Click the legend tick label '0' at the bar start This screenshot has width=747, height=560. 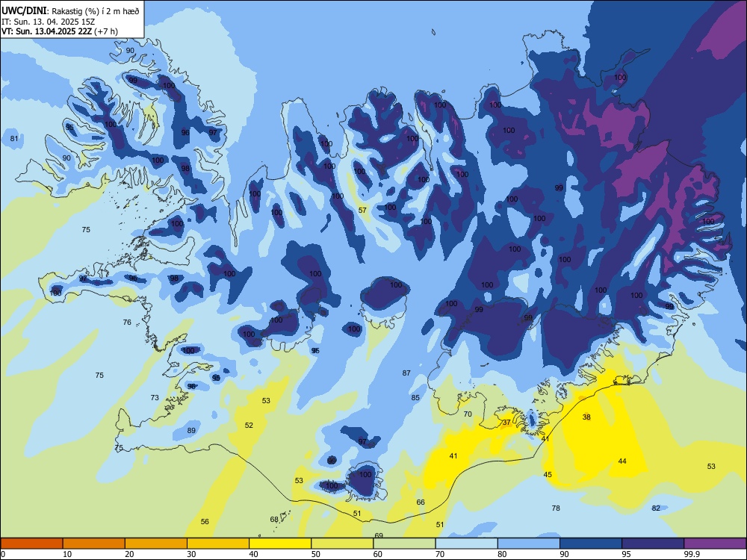click(3, 554)
